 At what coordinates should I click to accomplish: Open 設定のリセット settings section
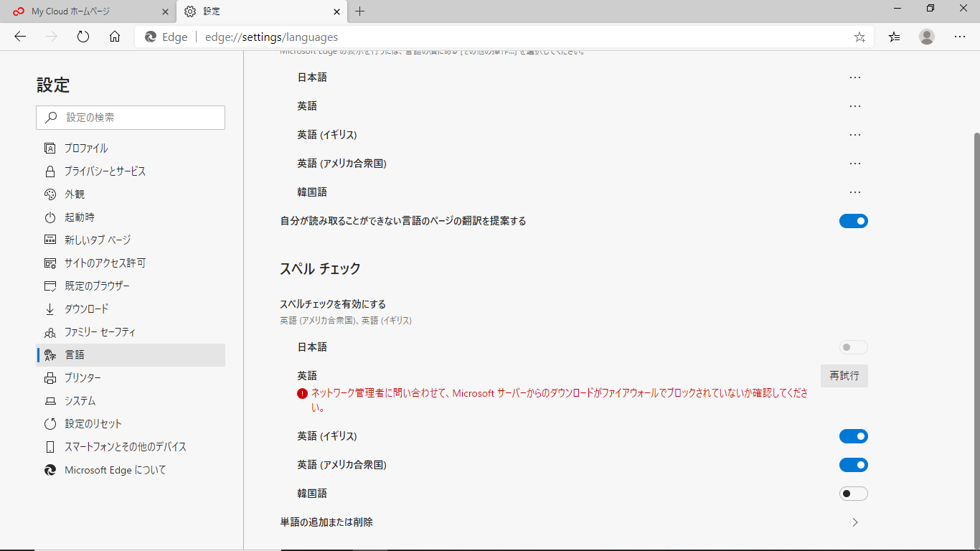tap(131, 423)
